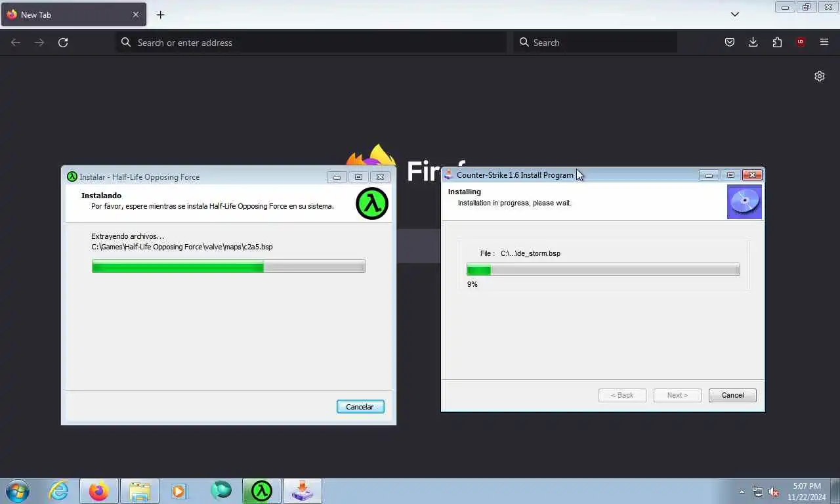Cancel the Counter-Strike 1.6 install
The height and width of the screenshot is (504, 840).
point(732,395)
